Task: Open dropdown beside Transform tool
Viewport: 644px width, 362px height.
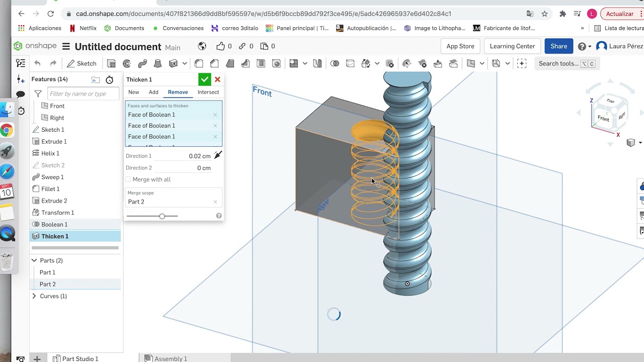Action: coord(377,63)
